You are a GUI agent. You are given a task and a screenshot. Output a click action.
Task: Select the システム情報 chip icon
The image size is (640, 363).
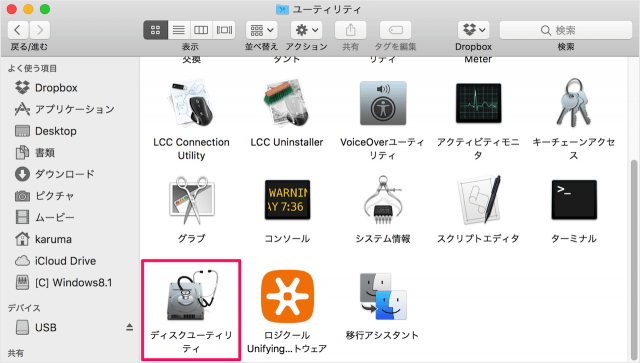coord(383,200)
